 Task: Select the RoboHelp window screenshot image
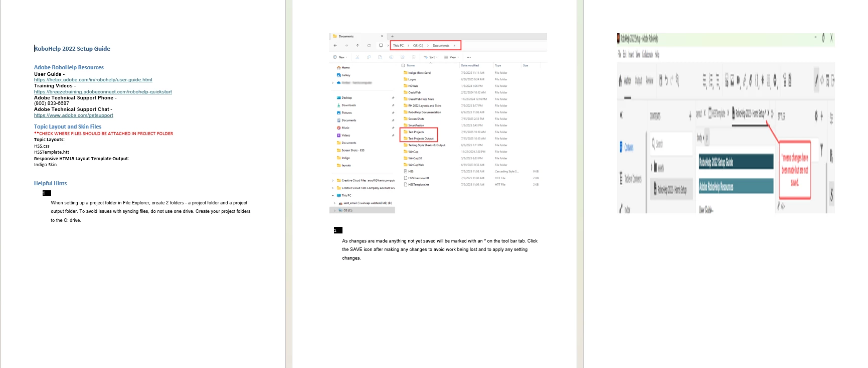[726, 123]
